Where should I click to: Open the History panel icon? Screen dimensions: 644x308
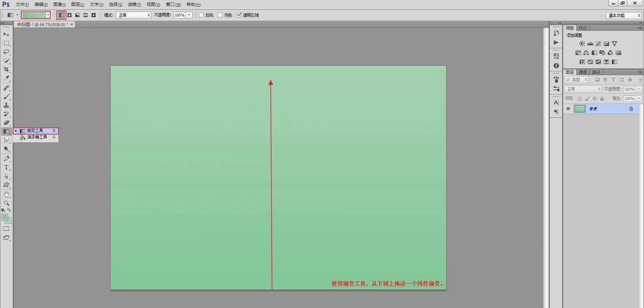pos(556,33)
